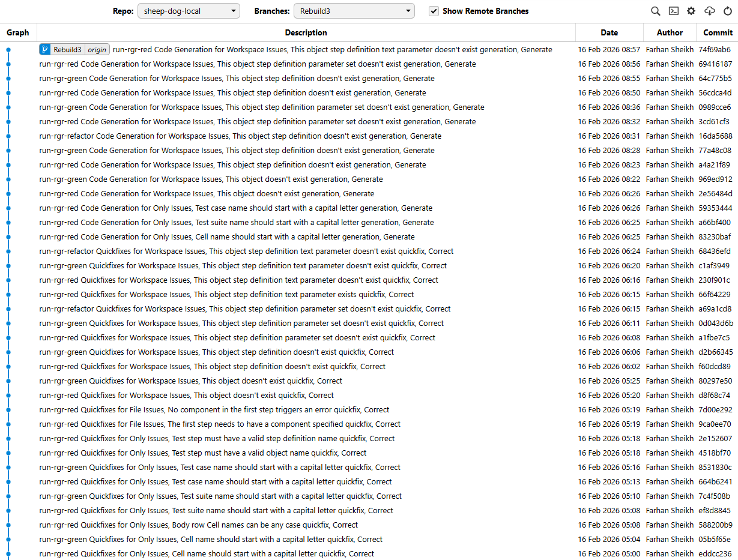Toggle the Show Remote Branches checkbox
Viewport: 738px width, 560px height.
tap(434, 11)
